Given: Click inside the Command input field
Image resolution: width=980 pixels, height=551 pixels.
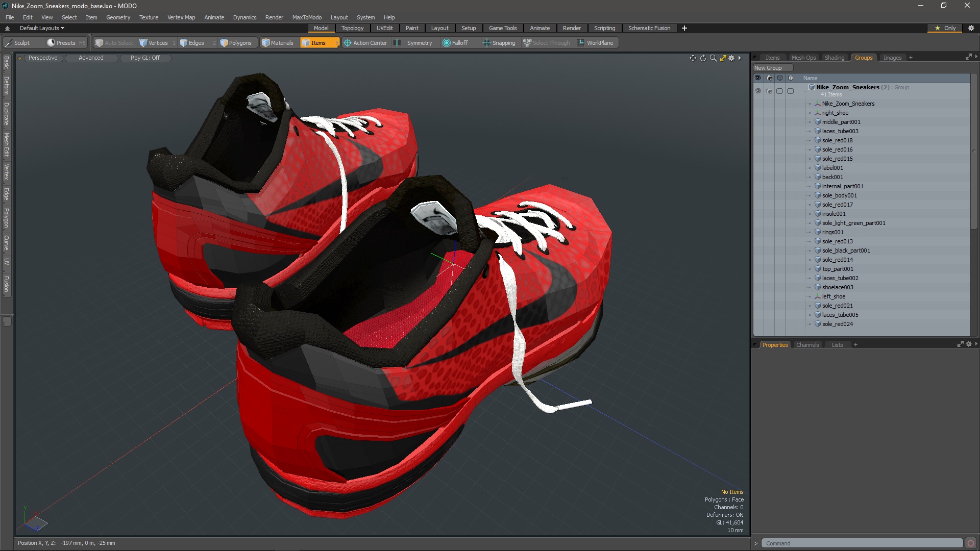Looking at the screenshot, I should [862, 543].
